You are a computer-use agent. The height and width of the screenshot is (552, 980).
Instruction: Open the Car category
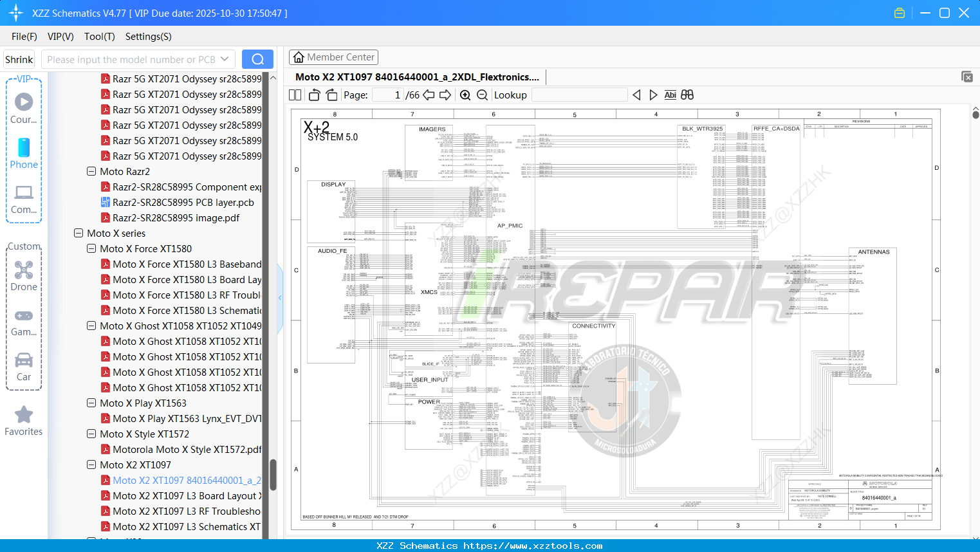pos(24,365)
